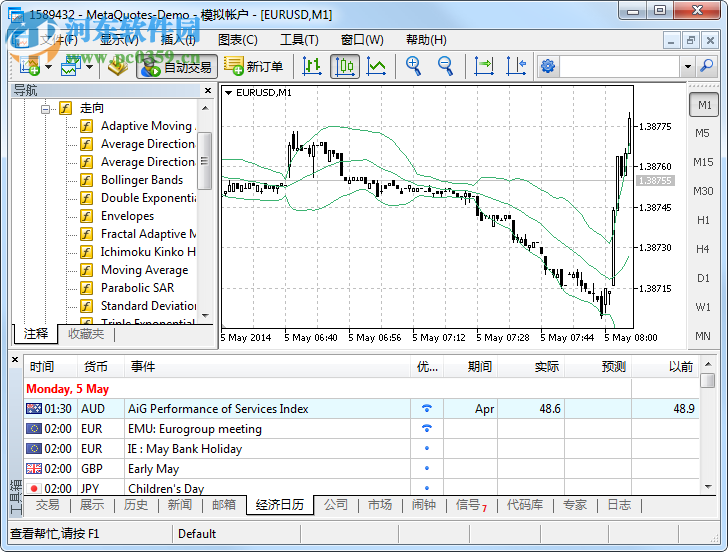The width and height of the screenshot is (728, 552).
Task: Click the Fractal Adaptive indicator icon
Action: (86, 234)
